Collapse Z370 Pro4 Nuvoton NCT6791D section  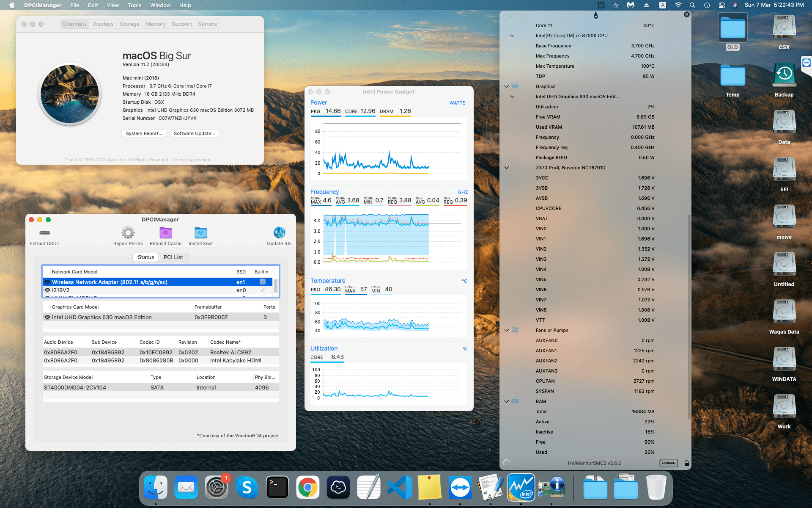coord(507,168)
